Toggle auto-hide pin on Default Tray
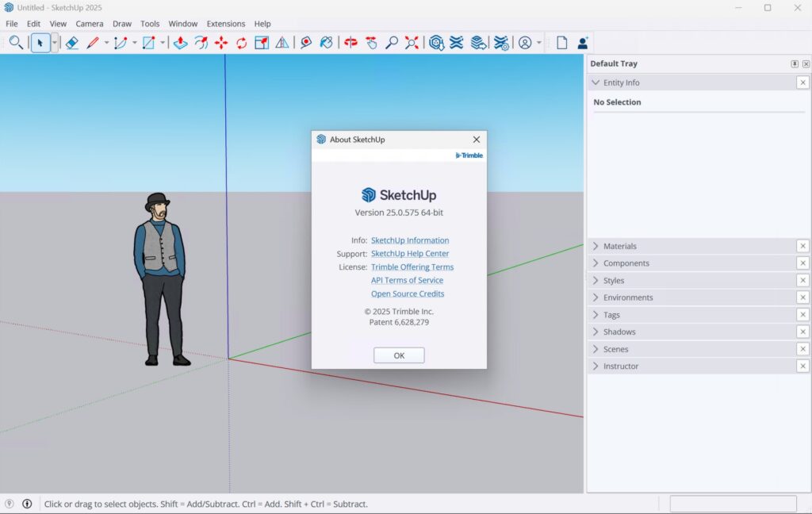The height and width of the screenshot is (514, 812). tap(795, 63)
